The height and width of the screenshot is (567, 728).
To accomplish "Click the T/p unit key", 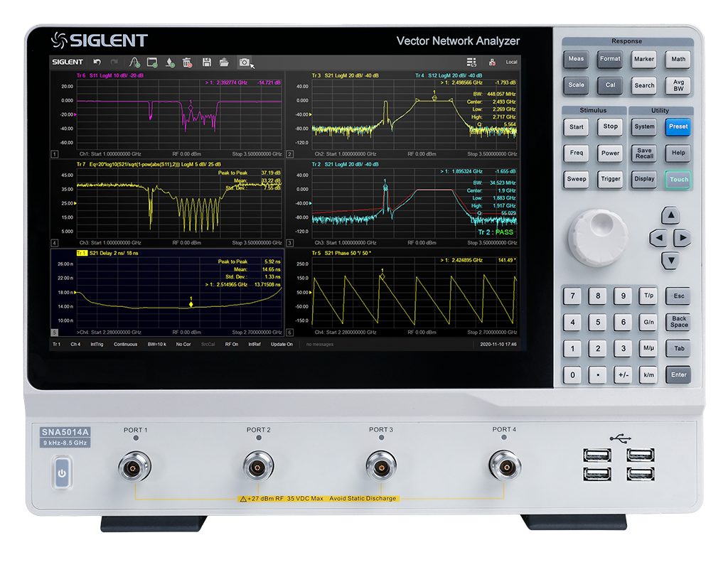I will point(648,296).
